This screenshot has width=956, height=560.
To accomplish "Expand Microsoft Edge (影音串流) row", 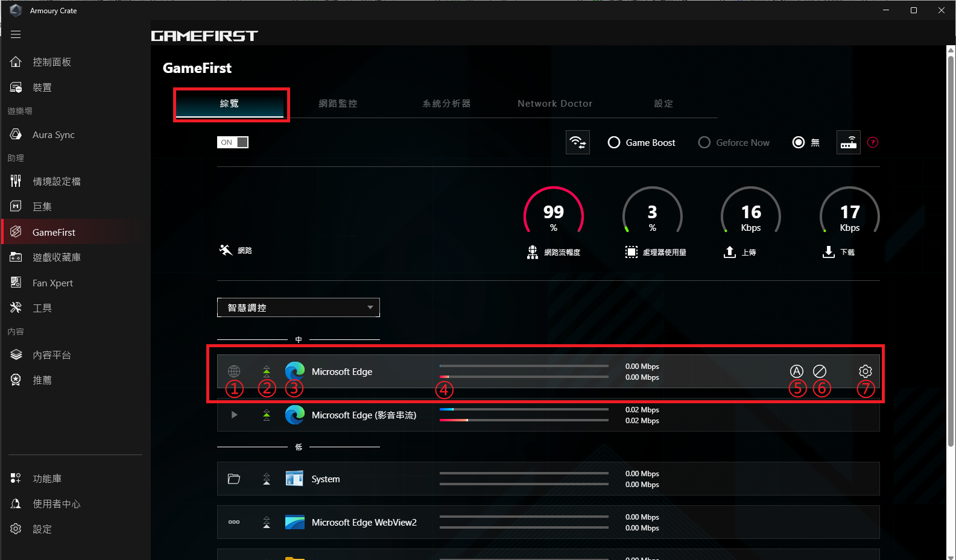I will pyautogui.click(x=234, y=415).
